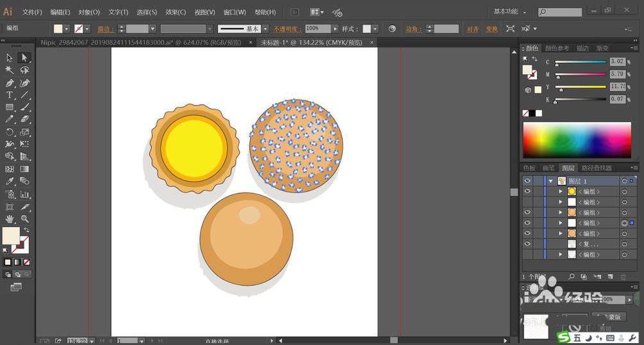Select the Perspective Grid tool
The height and width of the screenshot is (345, 644).
tap(24, 156)
